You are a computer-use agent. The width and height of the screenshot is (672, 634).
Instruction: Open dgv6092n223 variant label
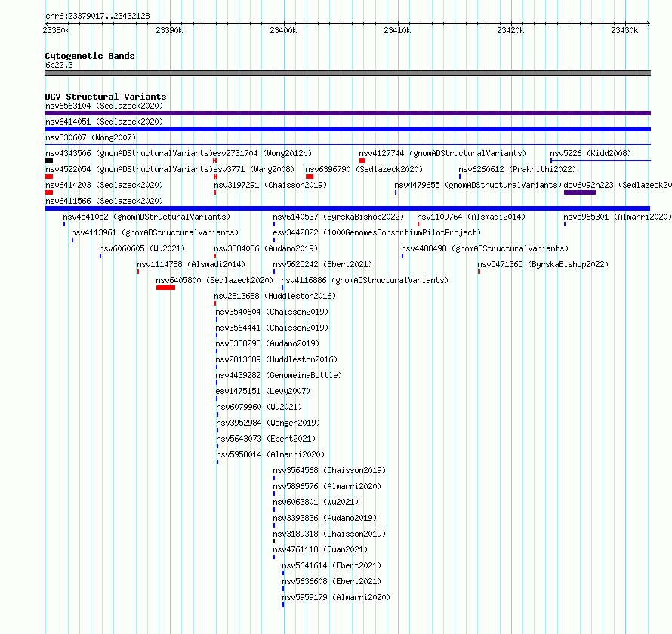click(x=618, y=185)
